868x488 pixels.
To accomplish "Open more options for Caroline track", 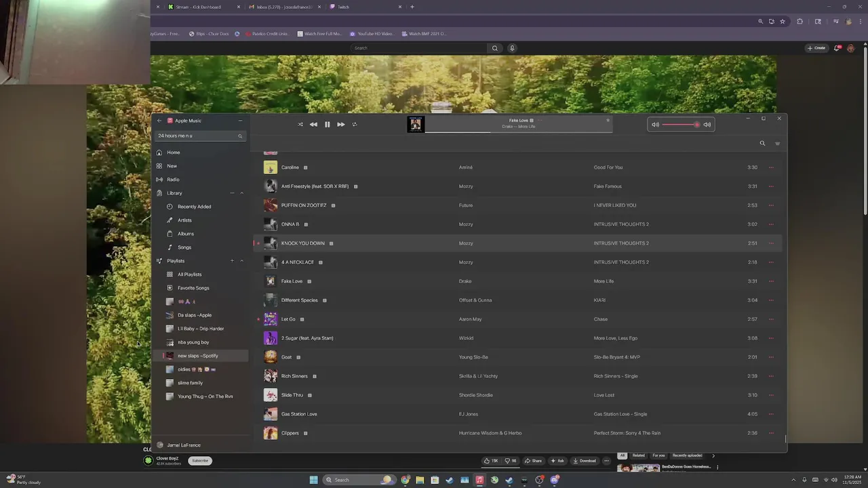I will [771, 167].
